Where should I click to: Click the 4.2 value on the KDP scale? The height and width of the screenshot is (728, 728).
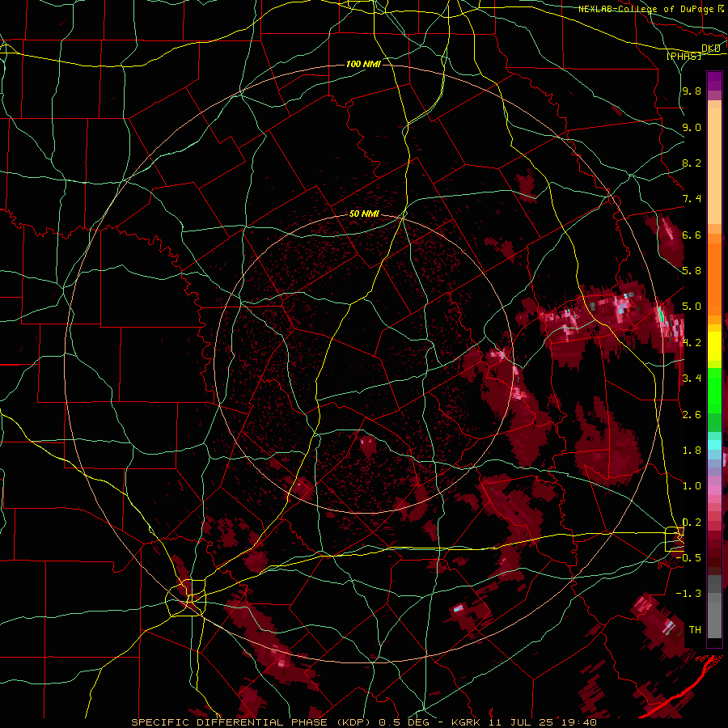point(692,343)
